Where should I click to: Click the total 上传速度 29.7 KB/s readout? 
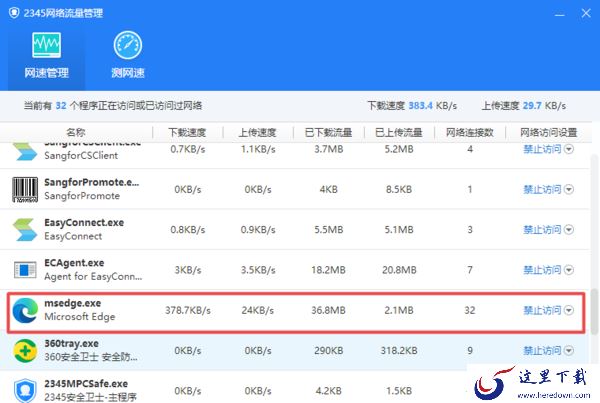click(x=523, y=106)
